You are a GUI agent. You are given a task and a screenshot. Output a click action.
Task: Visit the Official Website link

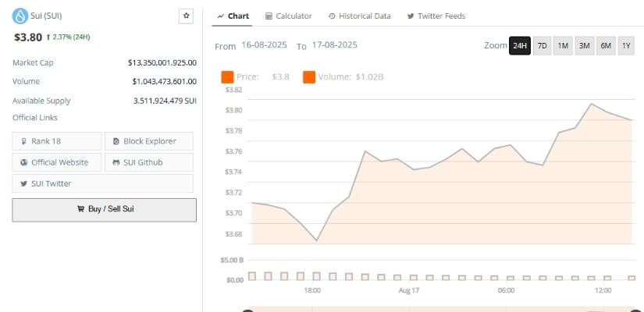coord(57,162)
